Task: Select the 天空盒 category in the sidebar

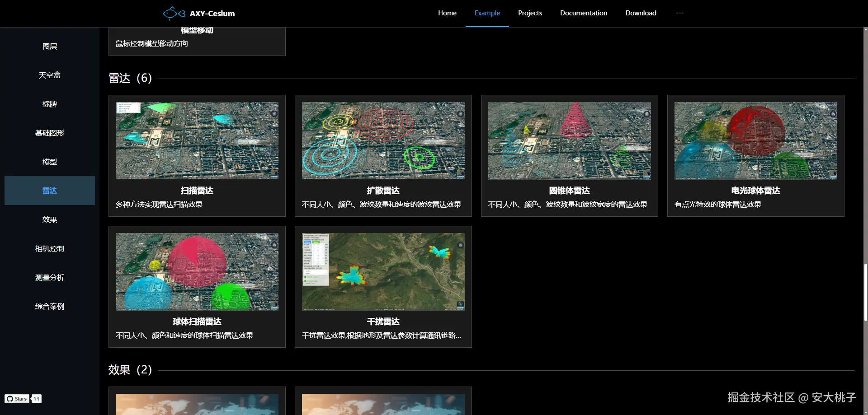Action: (x=49, y=75)
